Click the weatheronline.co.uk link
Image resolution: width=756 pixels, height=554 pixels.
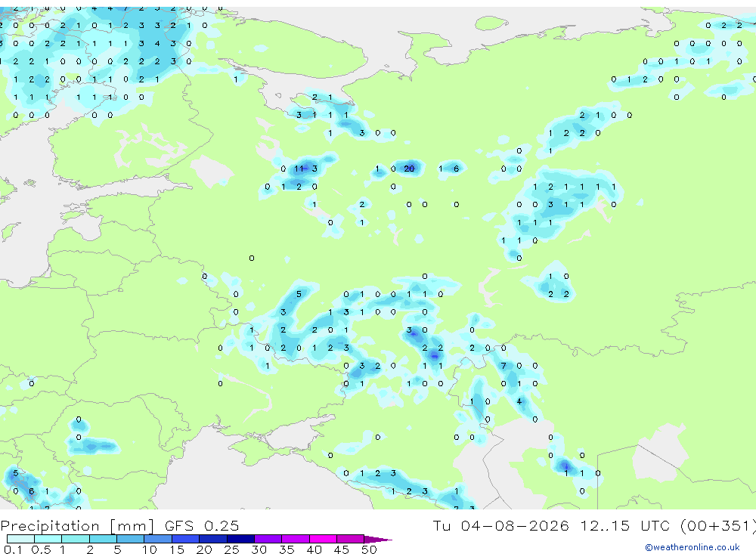pos(692,547)
